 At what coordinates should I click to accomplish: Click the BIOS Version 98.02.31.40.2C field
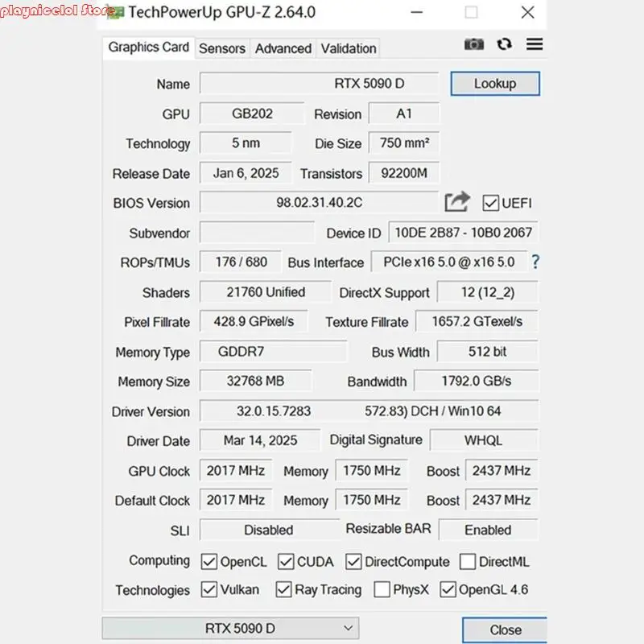coord(319,203)
